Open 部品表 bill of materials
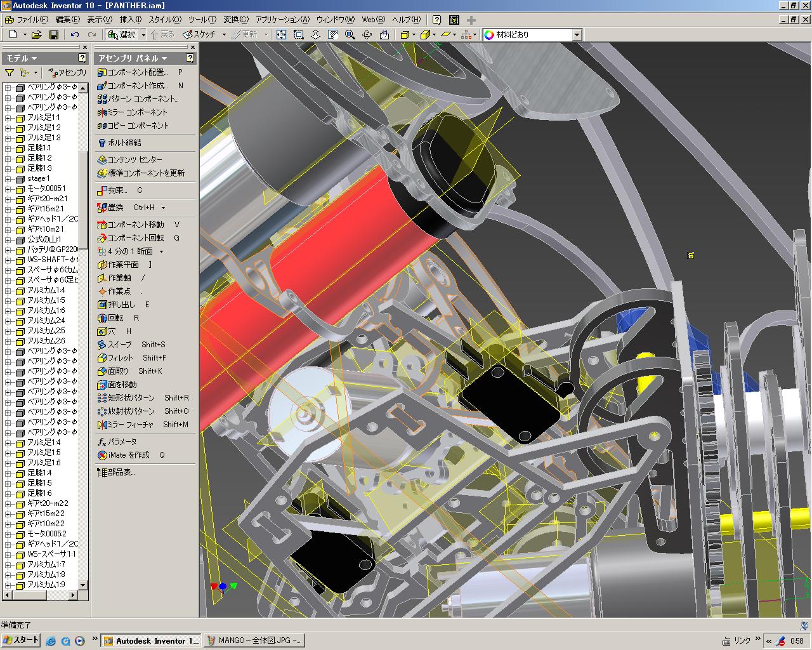812x650 pixels. 116,472
